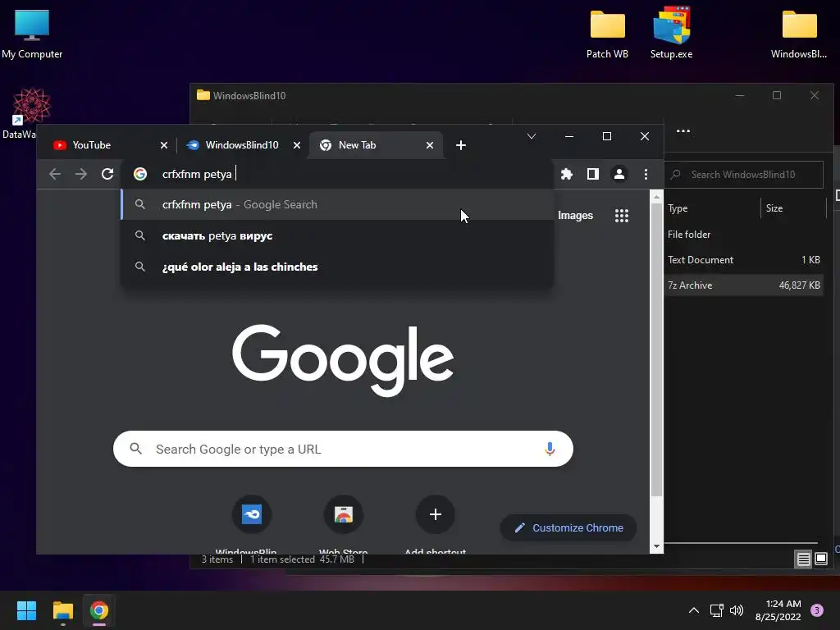The image size is (840, 630).
Task: Close the YouTube tab
Action: (164, 145)
